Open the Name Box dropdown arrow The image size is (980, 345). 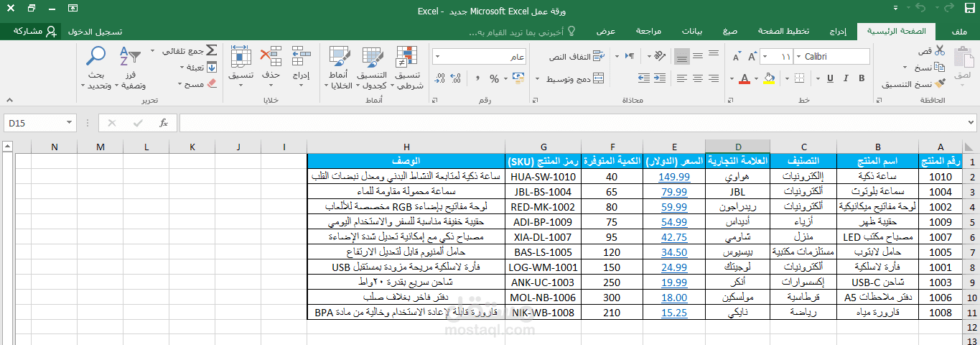68,123
